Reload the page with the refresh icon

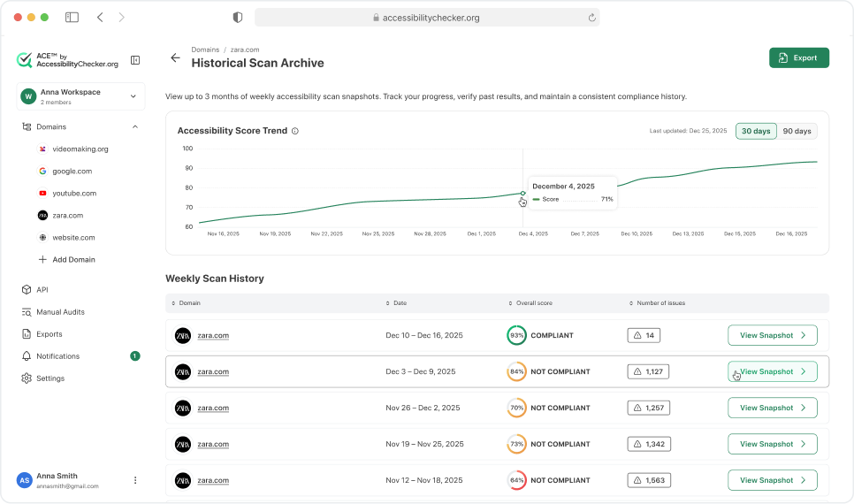pos(591,18)
